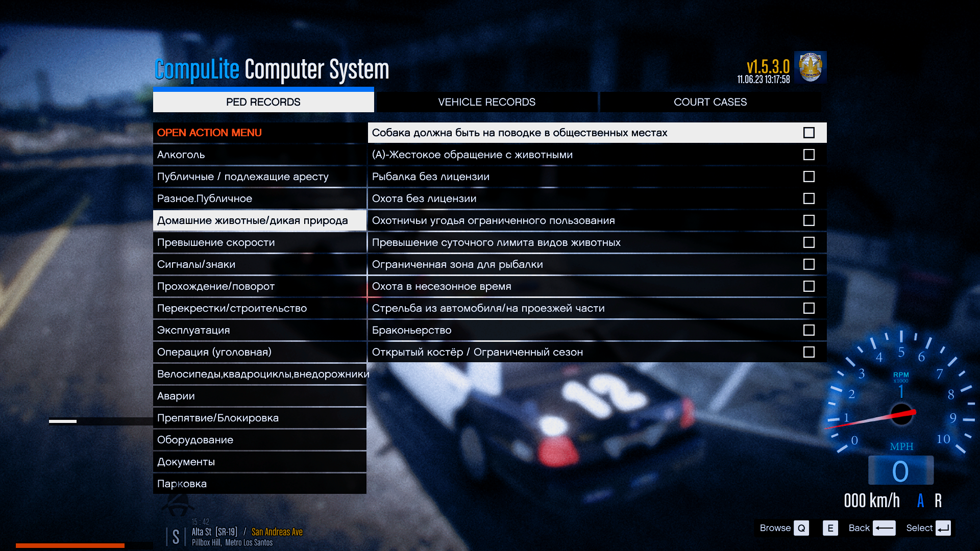
Task: Switch to the VEHICLE RECORDS tab
Action: [x=486, y=102]
